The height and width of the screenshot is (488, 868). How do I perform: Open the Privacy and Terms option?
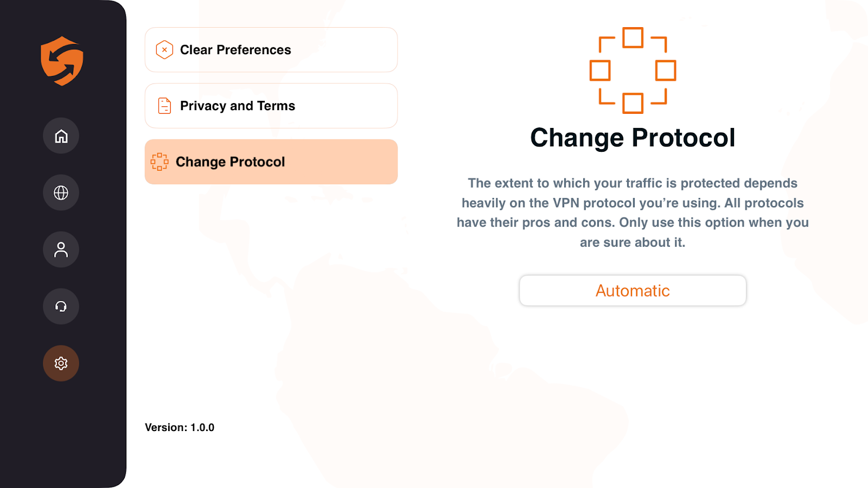point(238,106)
